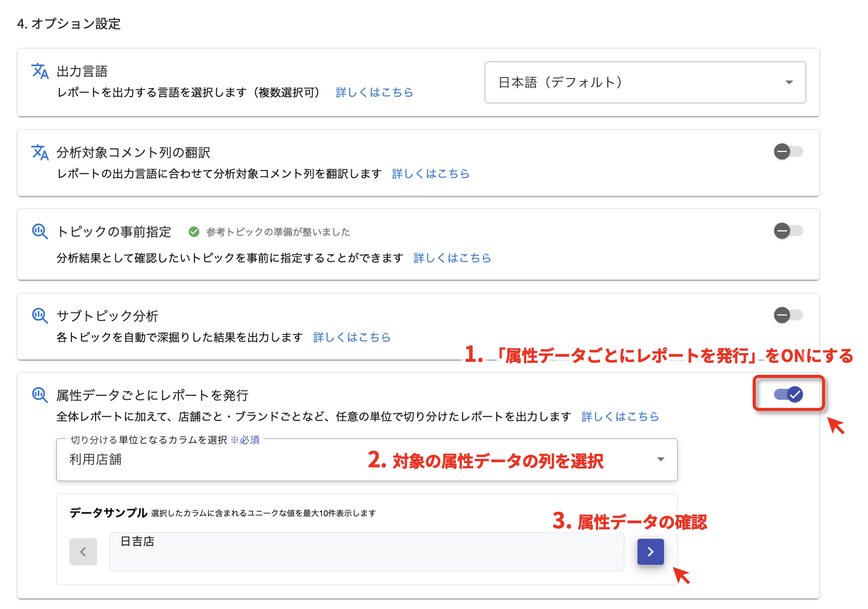Image resolution: width=868 pixels, height=609 pixels.
Task: Click the magnifier icon beside サブトピック分析
Action: coord(40,315)
